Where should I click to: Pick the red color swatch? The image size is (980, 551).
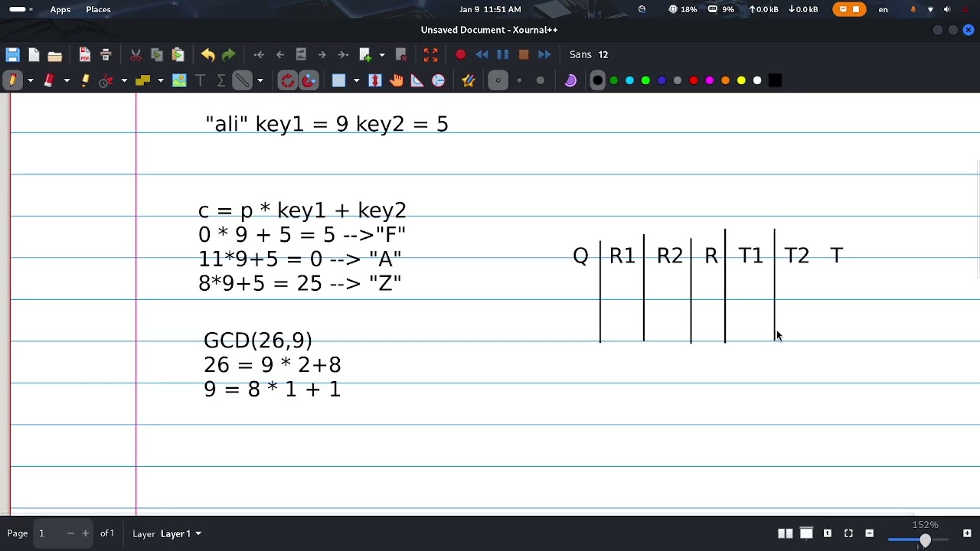click(x=694, y=80)
